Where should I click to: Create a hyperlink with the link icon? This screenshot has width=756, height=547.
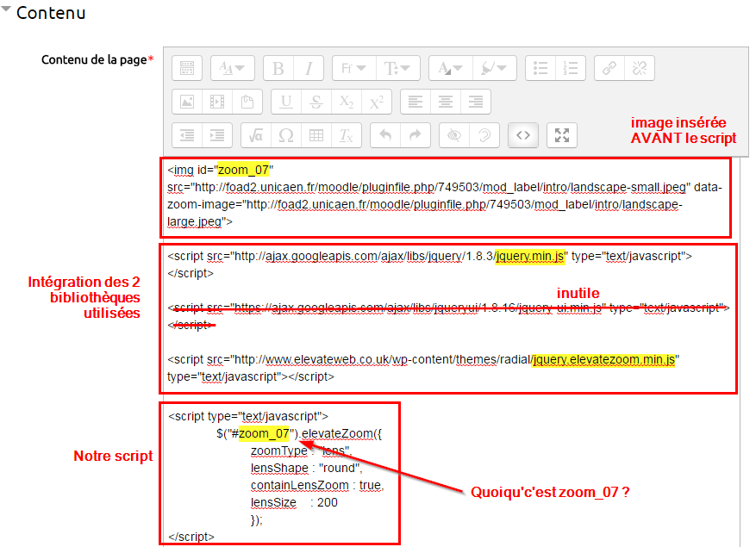tap(609, 68)
